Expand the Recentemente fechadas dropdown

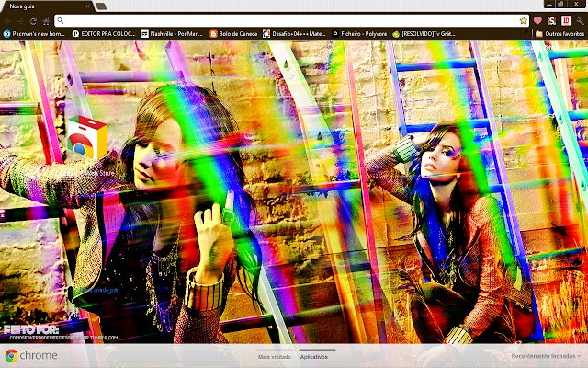(546, 356)
